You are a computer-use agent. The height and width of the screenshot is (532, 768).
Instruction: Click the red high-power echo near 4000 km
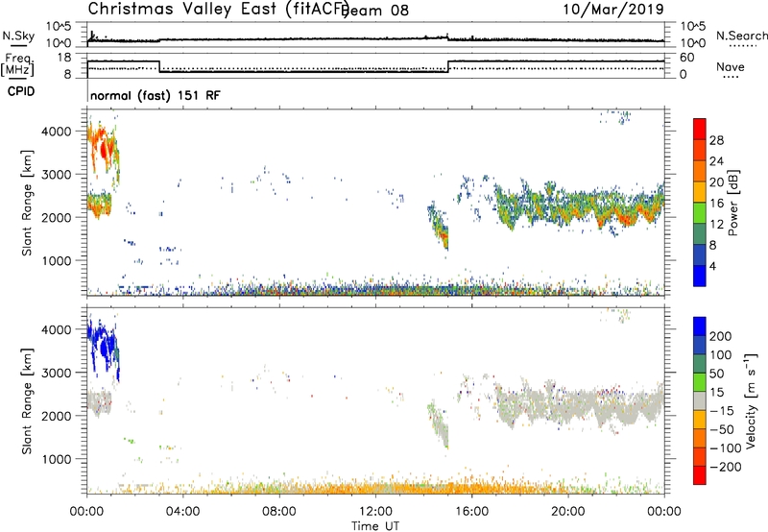[104, 149]
